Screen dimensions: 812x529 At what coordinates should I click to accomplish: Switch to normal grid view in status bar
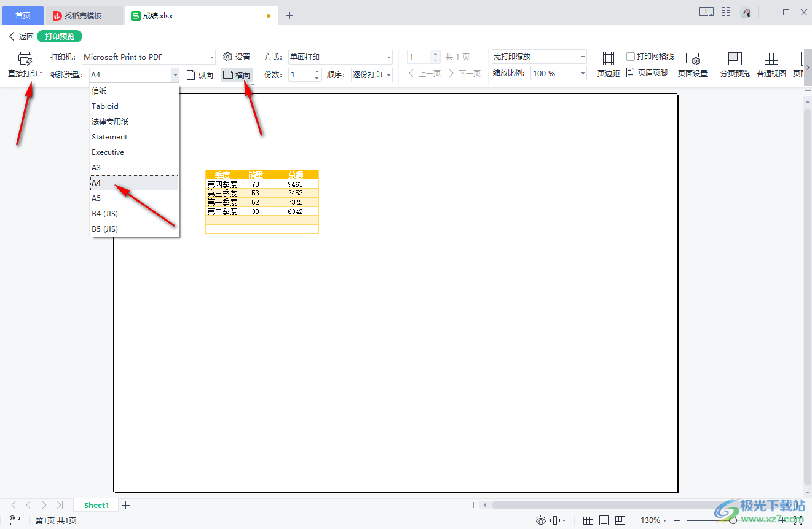pos(588,520)
